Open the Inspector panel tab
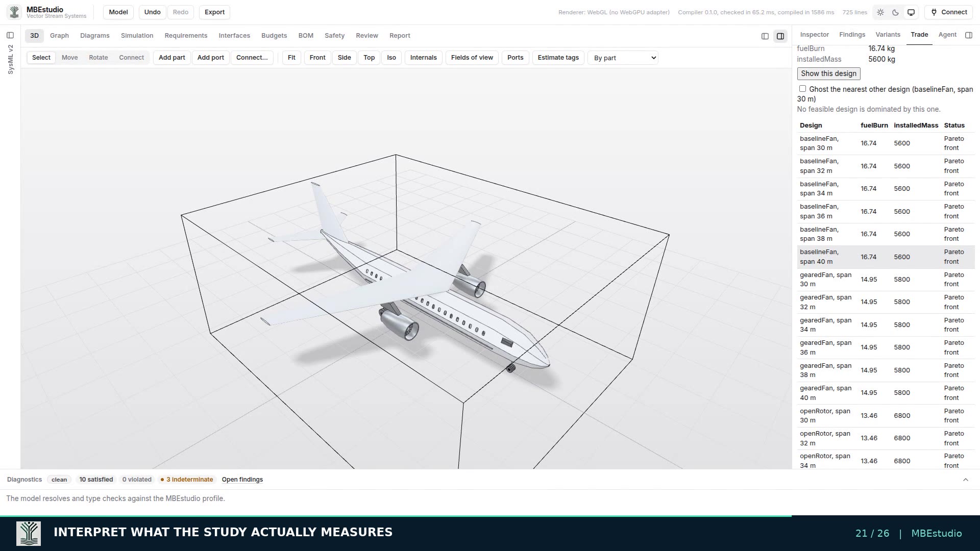Screen dimensions: 980x551 pos(814,35)
